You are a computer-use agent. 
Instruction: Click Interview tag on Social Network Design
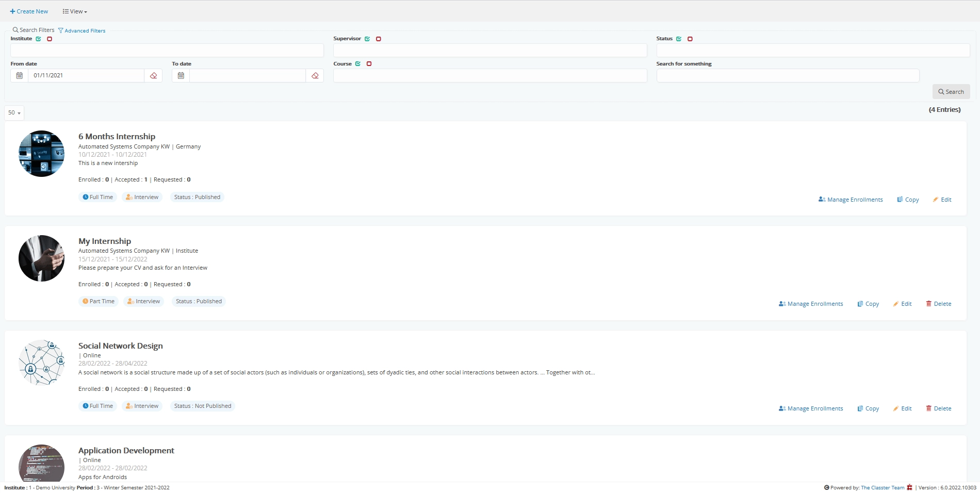142,406
